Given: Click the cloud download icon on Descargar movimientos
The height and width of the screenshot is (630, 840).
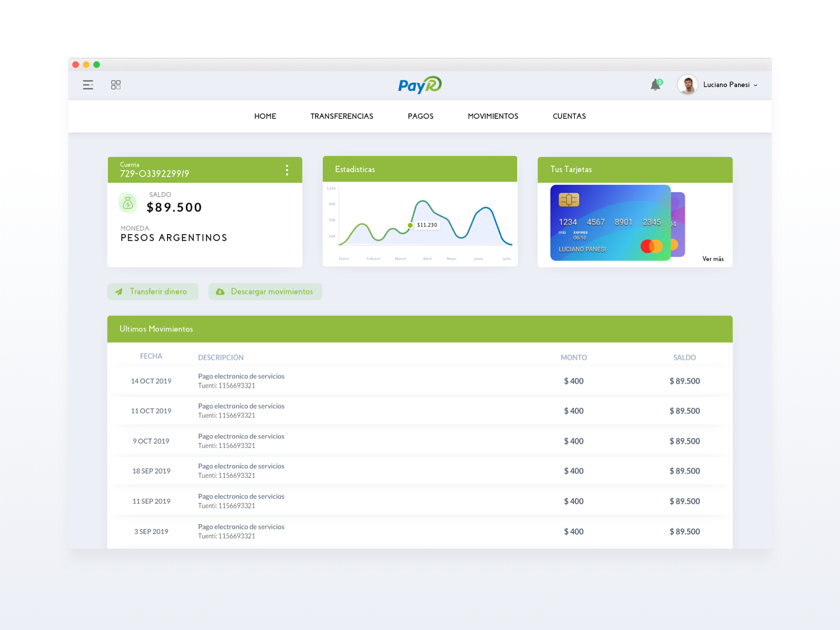Looking at the screenshot, I should (x=220, y=291).
